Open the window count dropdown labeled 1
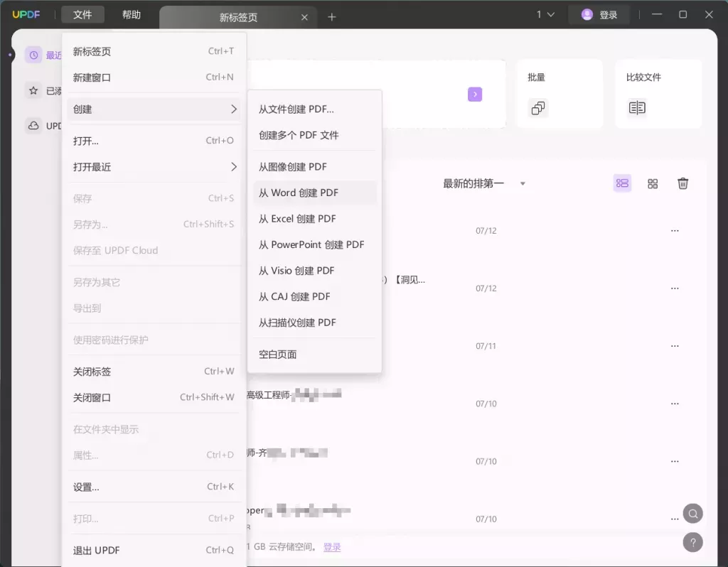The width and height of the screenshot is (728, 567). pyautogui.click(x=545, y=14)
